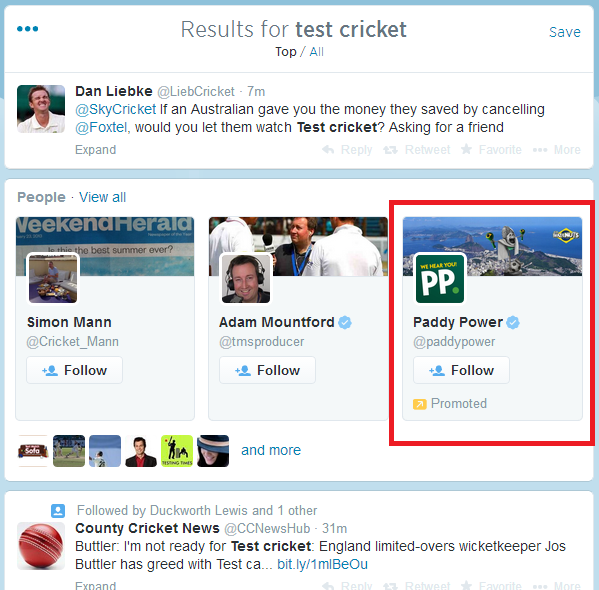Expand Dan Liebke's tweet

(96, 149)
